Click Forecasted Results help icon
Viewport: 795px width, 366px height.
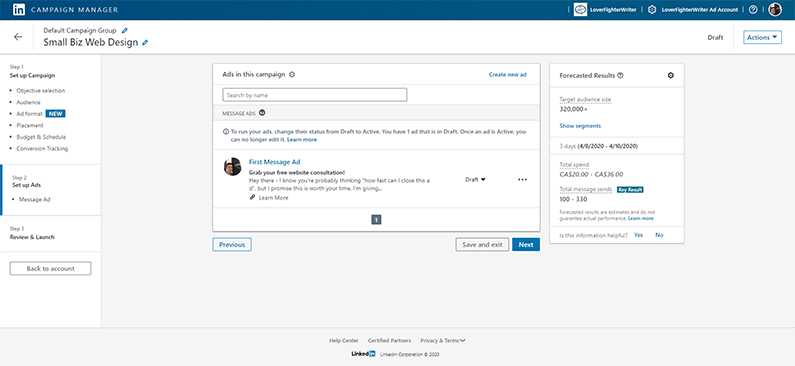pos(621,76)
